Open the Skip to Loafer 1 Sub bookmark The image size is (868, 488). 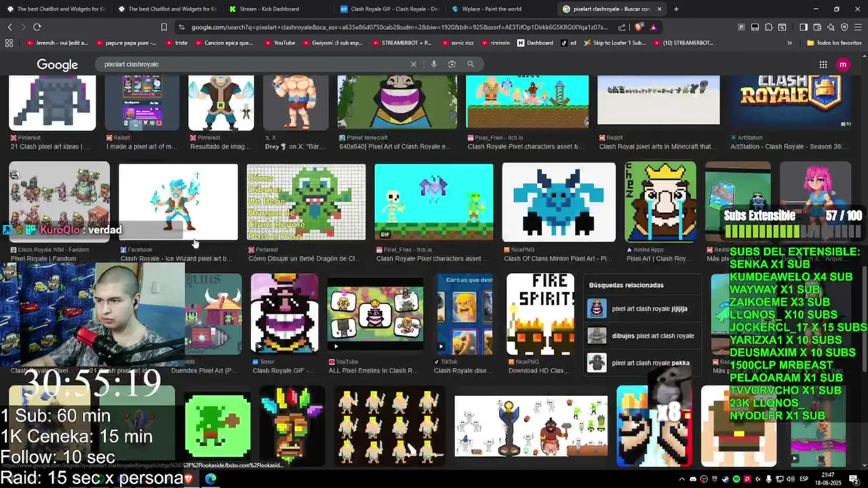613,43
